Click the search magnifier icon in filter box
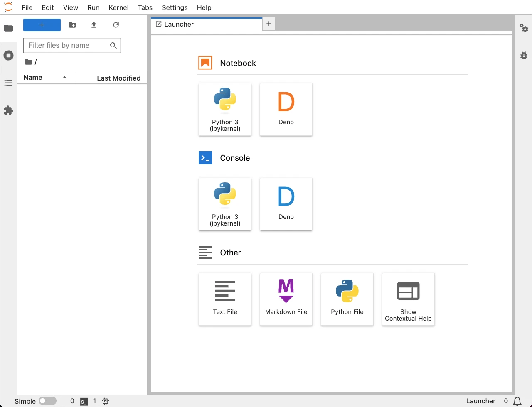Image resolution: width=532 pixels, height=407 pixels. coord(113,46)
